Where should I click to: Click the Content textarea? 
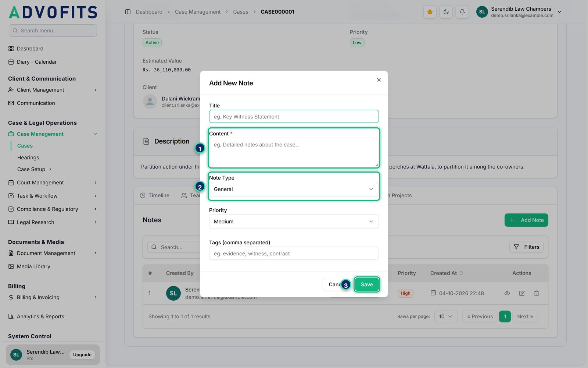pos(294,152)
